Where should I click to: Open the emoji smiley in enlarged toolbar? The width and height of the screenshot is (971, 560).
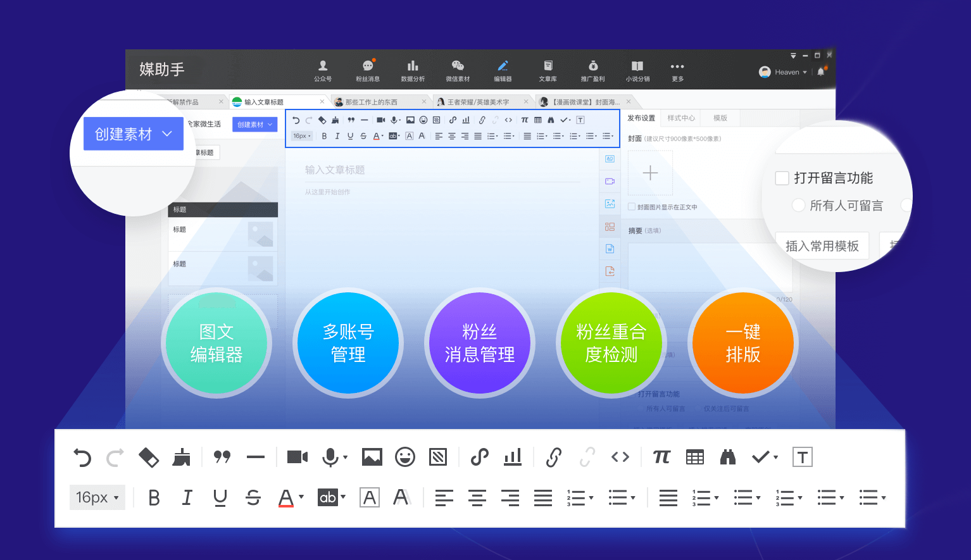click(x=405, y=457)
